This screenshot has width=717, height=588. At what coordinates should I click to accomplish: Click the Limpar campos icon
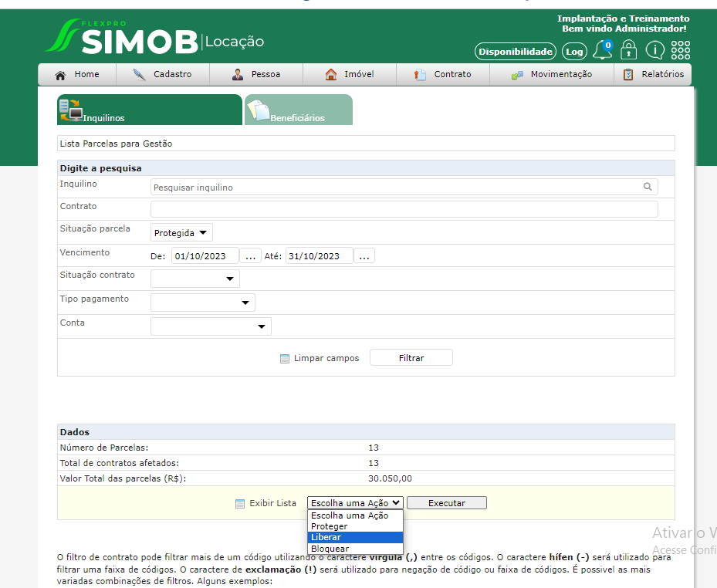[285, 359]
